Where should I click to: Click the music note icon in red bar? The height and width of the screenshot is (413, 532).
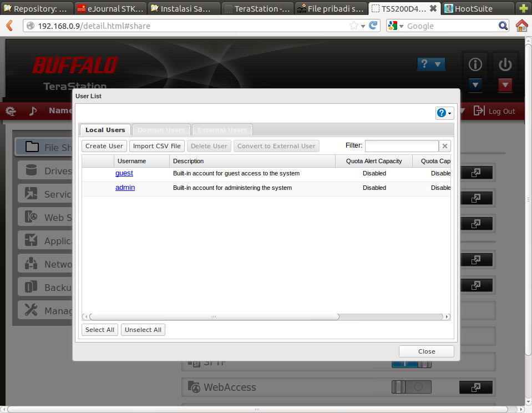33,111
